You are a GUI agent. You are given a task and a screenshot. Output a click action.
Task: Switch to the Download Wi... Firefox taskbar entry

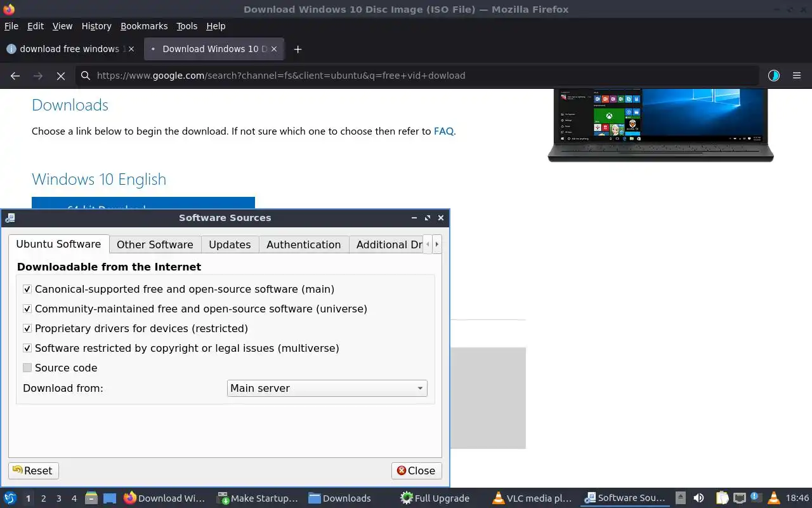165,498
